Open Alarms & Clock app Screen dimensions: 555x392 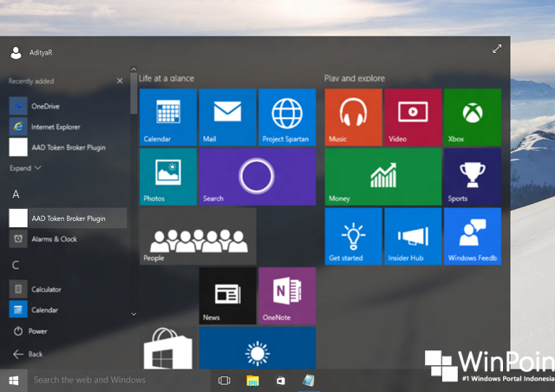click(68, 239)
